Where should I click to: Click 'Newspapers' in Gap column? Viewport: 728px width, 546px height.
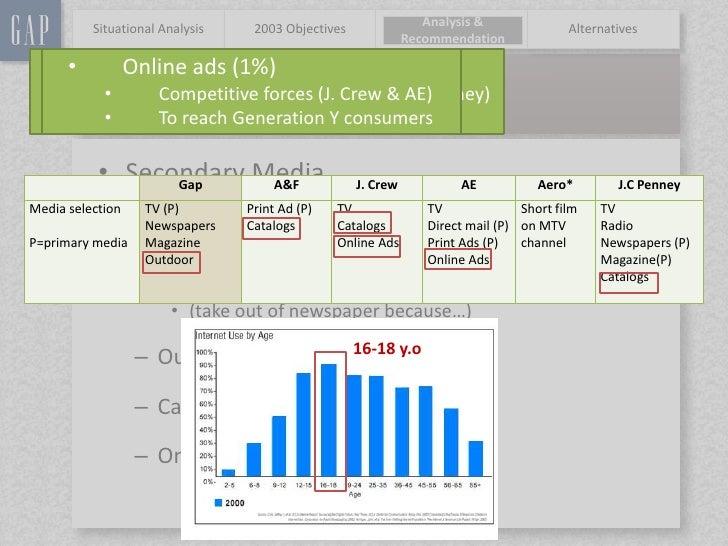coord(180,226)
